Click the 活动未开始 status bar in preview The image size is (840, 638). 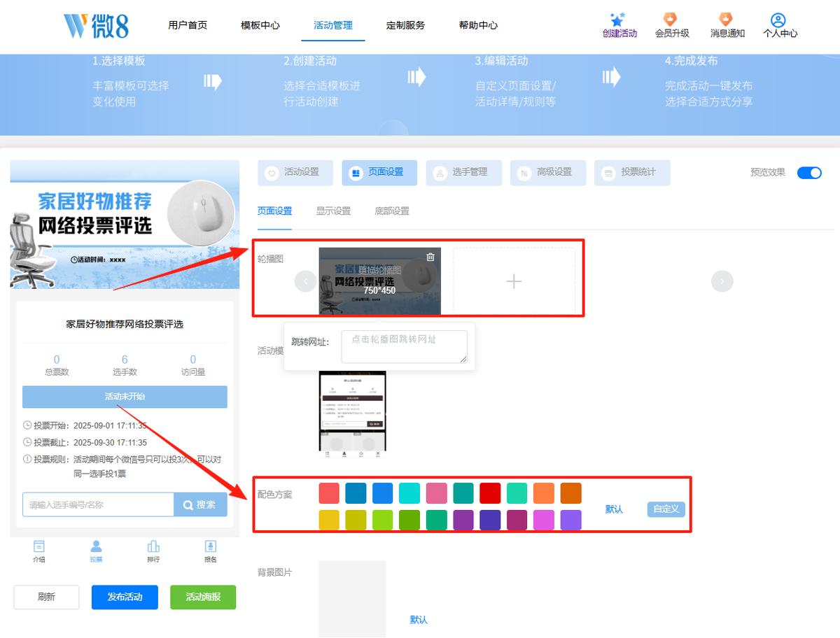(x=125, y=397)
